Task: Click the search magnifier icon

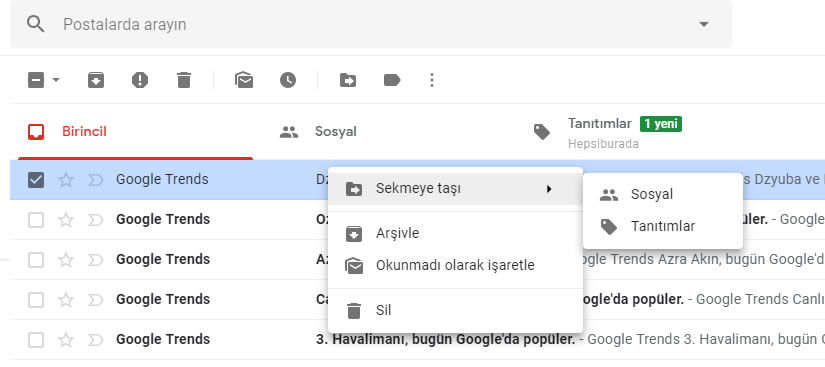Action: (35, 24)
